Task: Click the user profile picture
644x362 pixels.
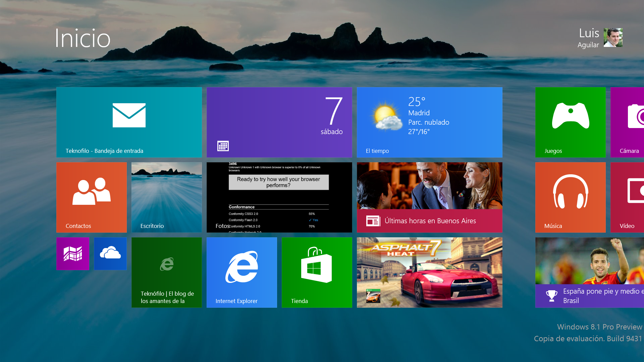Action: point(613,38)
